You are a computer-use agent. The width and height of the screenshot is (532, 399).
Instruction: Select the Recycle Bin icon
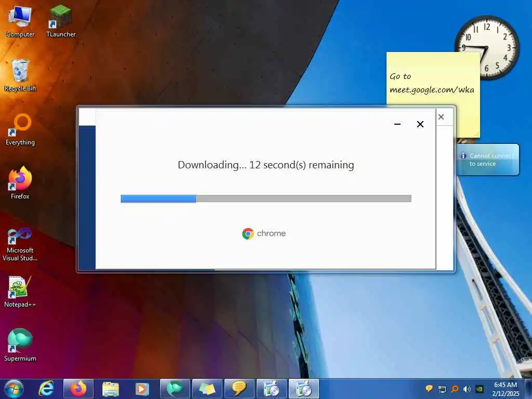pyautogui.click(x=20, y=75)
